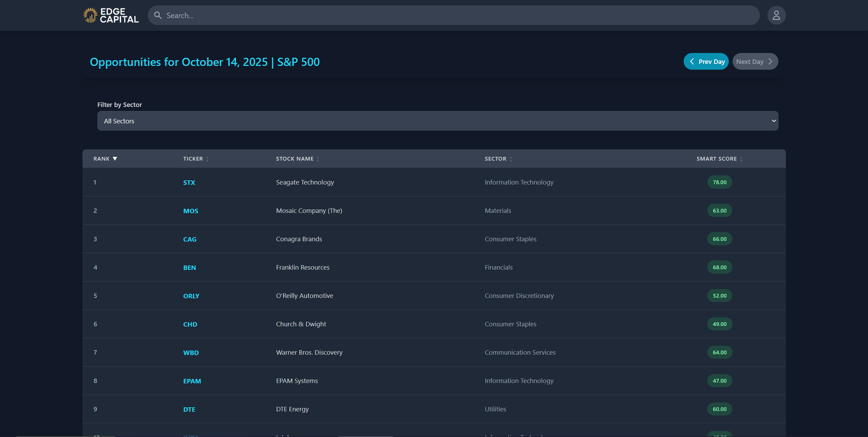Image resolution: width=868 pixels, height=437 pixels.
Task: Toggle Conagra Brands score badge showing 66.00
Action: point(719,239)
